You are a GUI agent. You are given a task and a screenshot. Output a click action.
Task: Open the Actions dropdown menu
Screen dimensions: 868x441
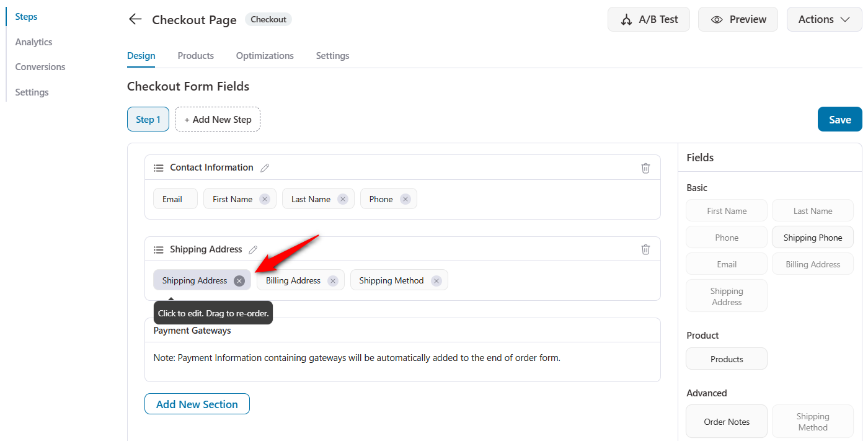(x=824, y=19)
